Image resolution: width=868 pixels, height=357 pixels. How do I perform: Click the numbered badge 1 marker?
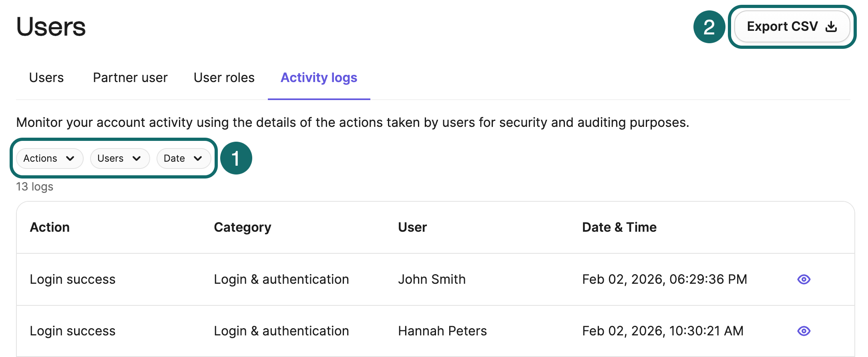(236, 158)
